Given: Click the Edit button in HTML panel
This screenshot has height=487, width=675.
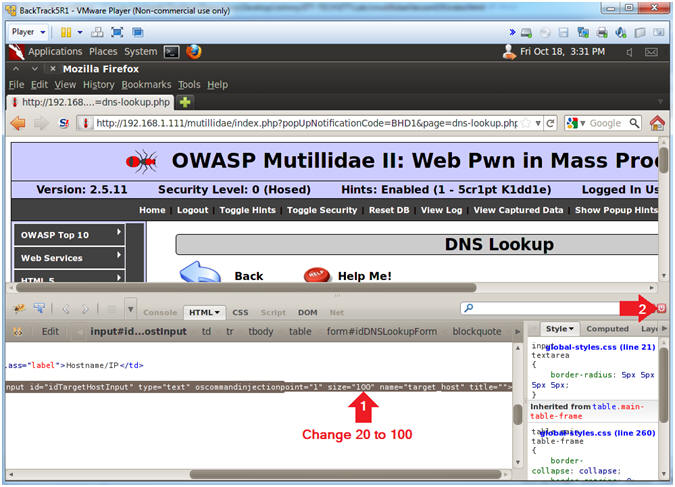Looking at the screenshot, I should (50, 332).
